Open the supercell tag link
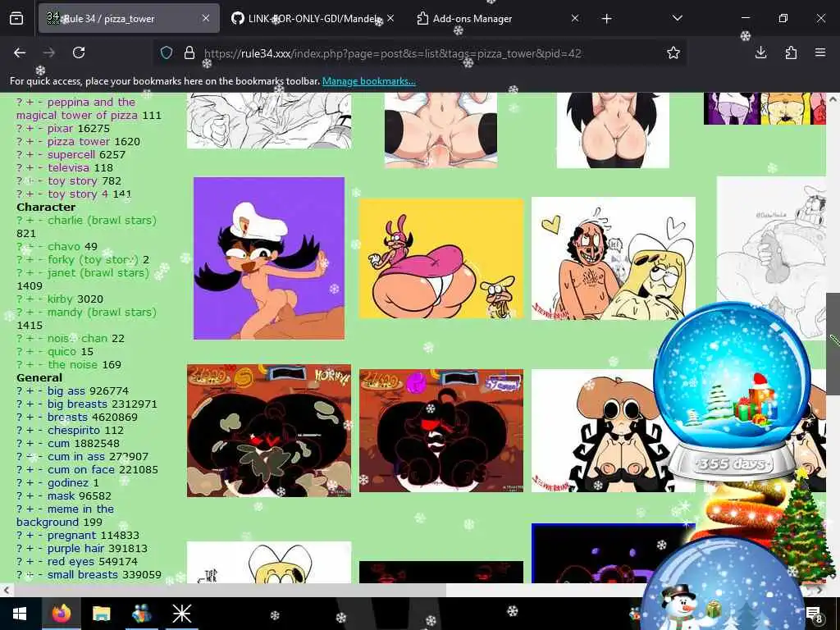The image size is (840, 630). (71, 155)
